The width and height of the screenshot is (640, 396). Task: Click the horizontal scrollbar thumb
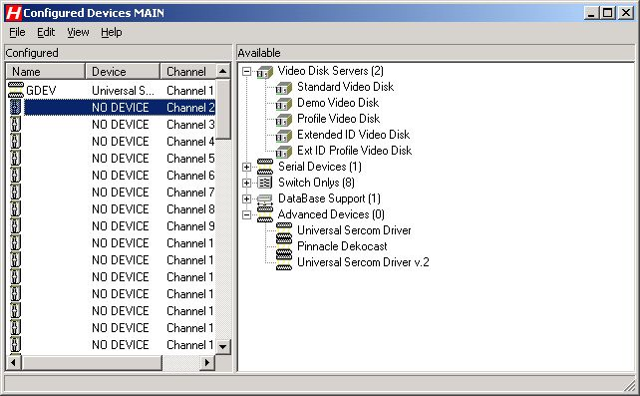click(92, 362)
